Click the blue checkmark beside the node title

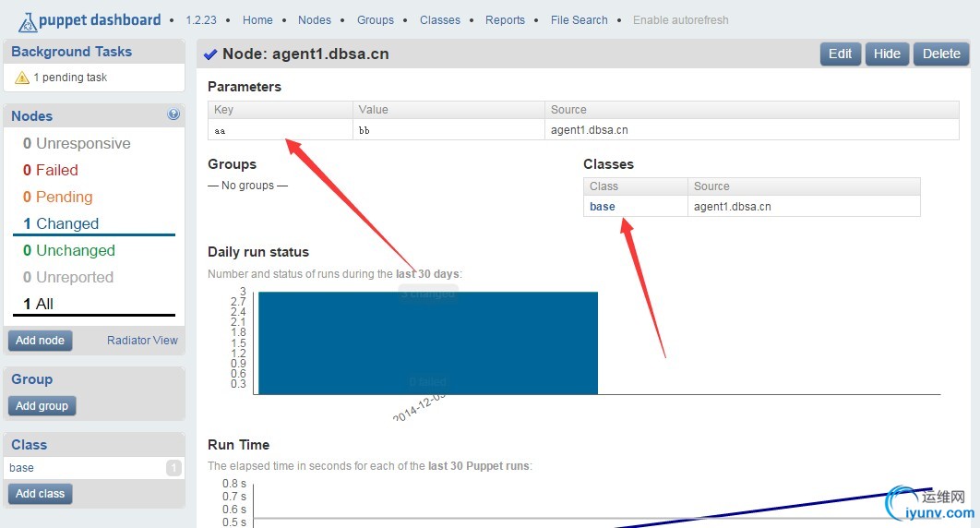pyautogui.click(x=210, y=54)
